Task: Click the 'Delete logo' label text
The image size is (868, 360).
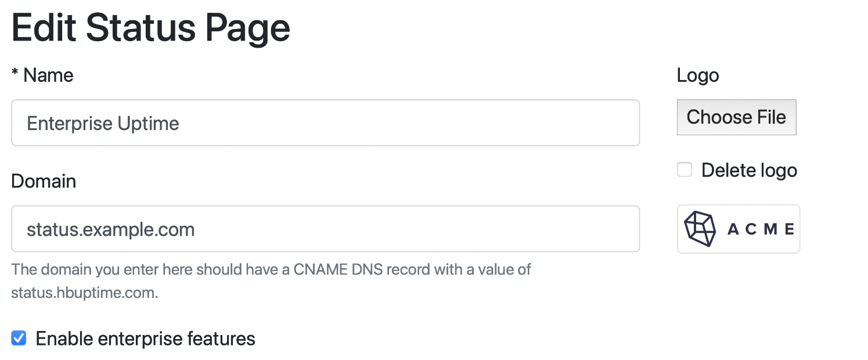Action: [x=749, y=171]
